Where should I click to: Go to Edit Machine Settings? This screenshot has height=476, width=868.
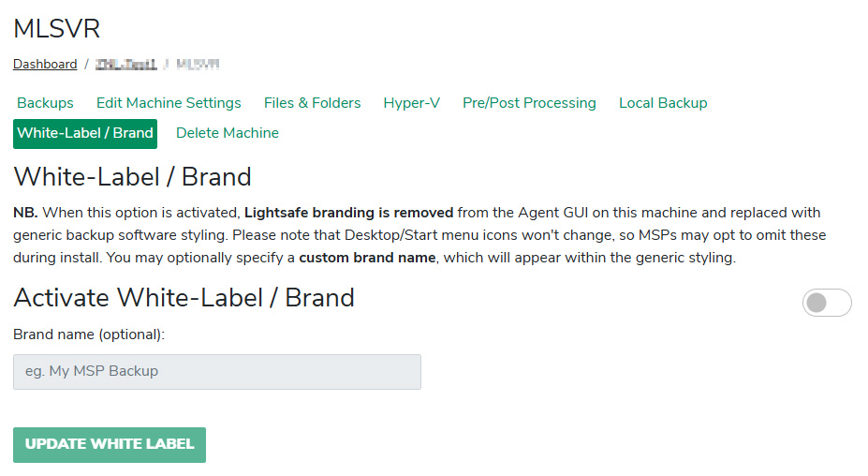click(x=169, y=103)
